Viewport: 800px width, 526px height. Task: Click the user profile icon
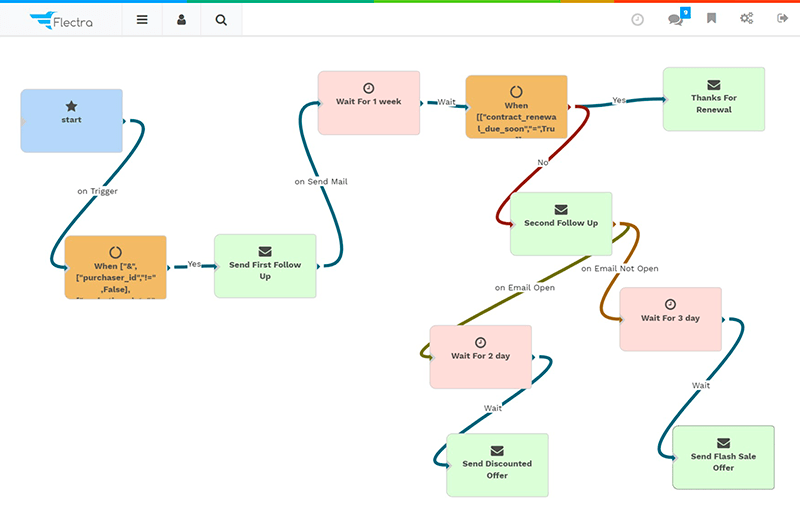coord(181,19)
